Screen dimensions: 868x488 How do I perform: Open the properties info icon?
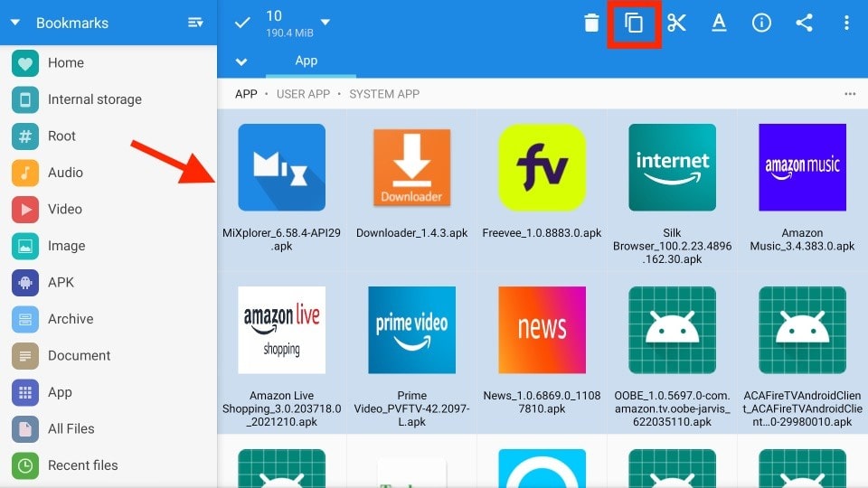click(x=761, y=23)
